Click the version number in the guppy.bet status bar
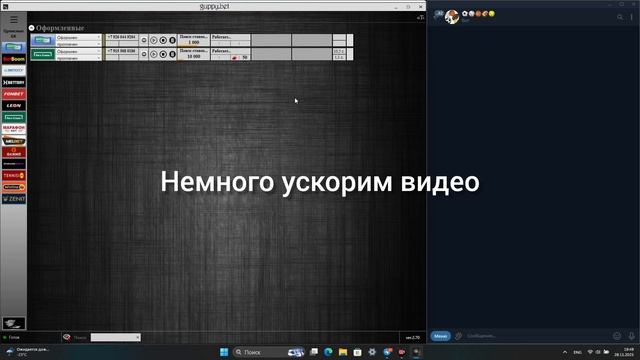 (x=413, y=338)
